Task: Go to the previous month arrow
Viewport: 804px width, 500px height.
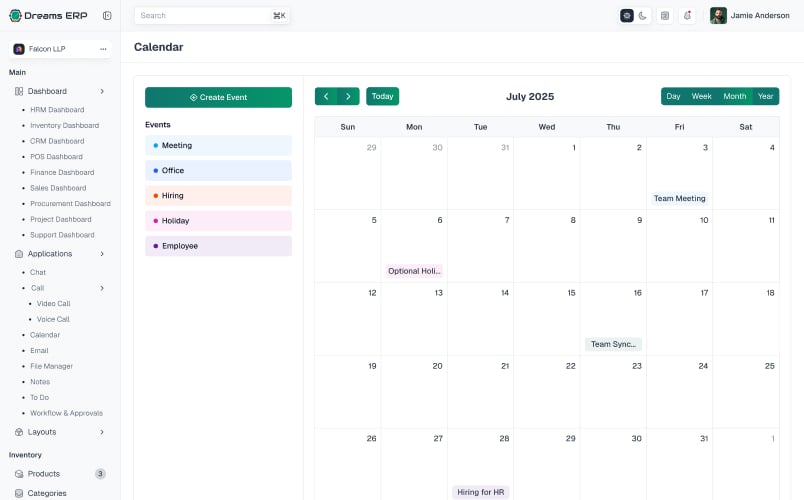Action: point(326,96)
